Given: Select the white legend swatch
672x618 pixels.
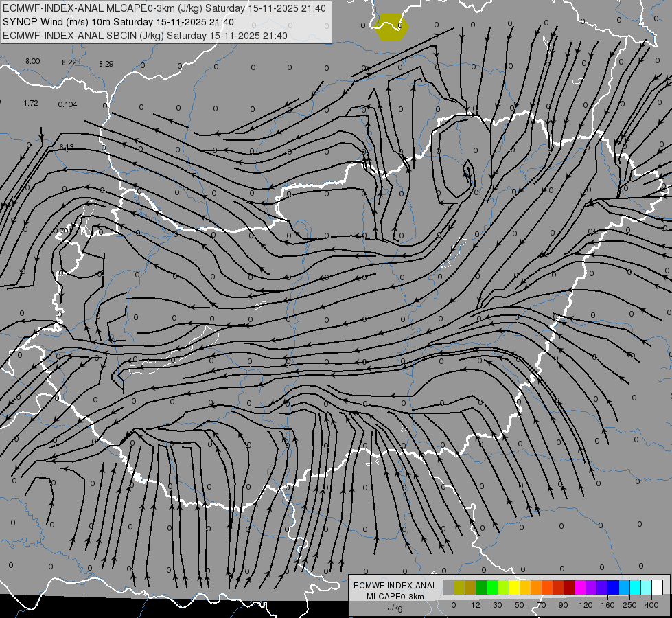Looking at the screenshot, I should 657,587.
